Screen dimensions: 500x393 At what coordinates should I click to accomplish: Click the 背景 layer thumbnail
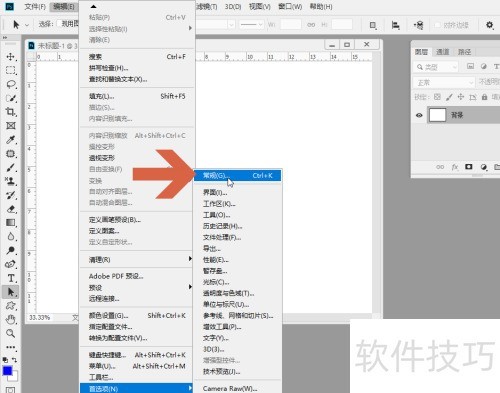(x=437, y=115)
